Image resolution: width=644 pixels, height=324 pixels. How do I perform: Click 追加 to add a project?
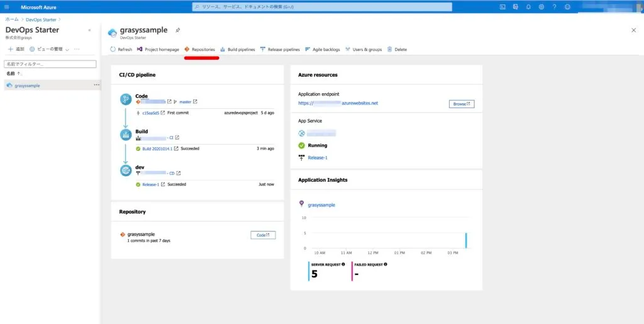coord(16,49)
